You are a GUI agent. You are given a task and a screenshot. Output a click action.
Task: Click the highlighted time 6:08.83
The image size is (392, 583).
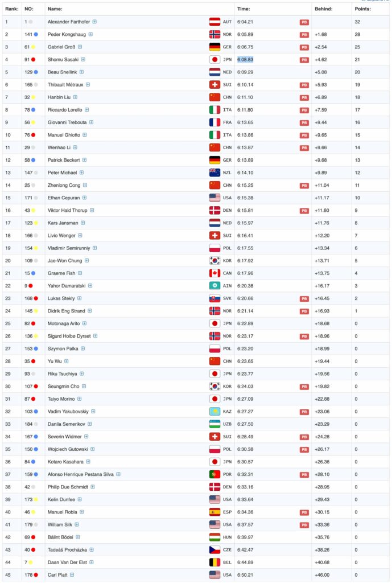(x=245, y=59)
